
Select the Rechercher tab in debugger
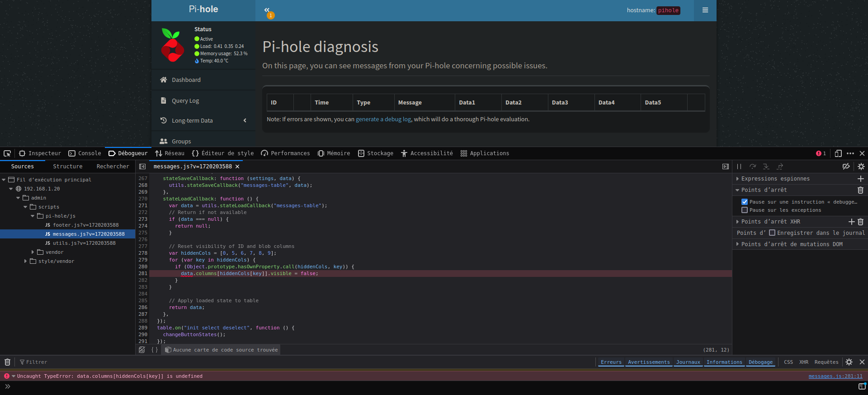coord(113,167)
